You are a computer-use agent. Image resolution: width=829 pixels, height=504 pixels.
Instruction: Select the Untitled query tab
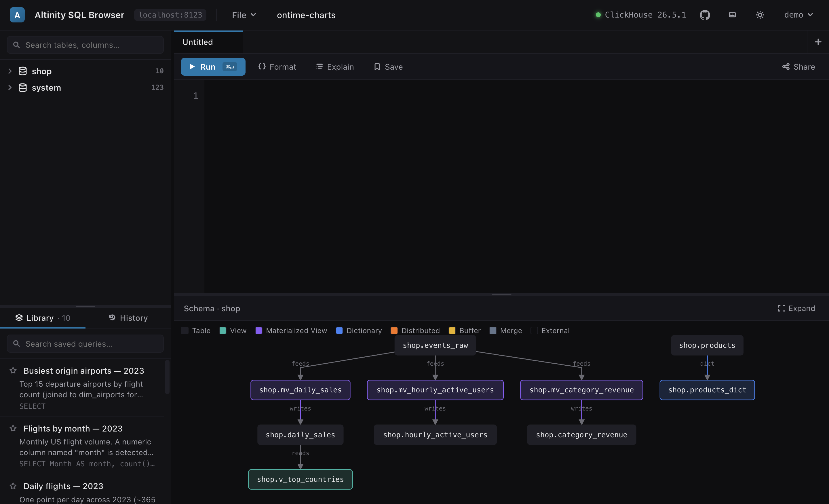(209, 42)
